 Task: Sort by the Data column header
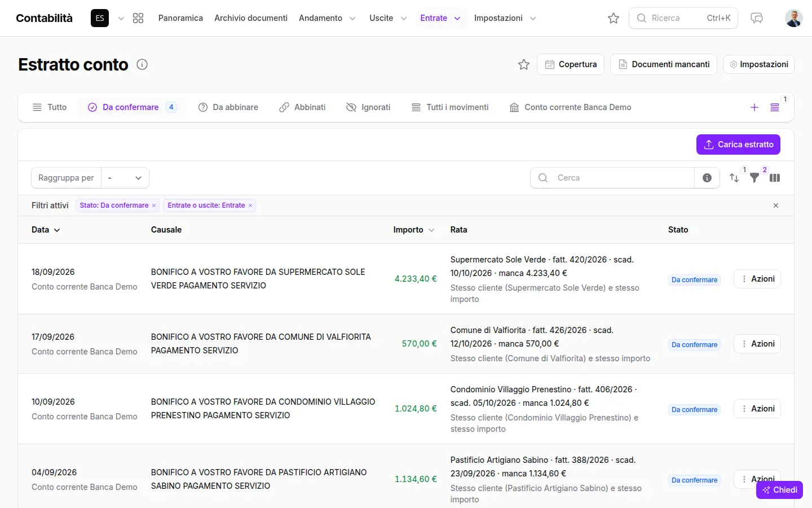pos(46,230)
